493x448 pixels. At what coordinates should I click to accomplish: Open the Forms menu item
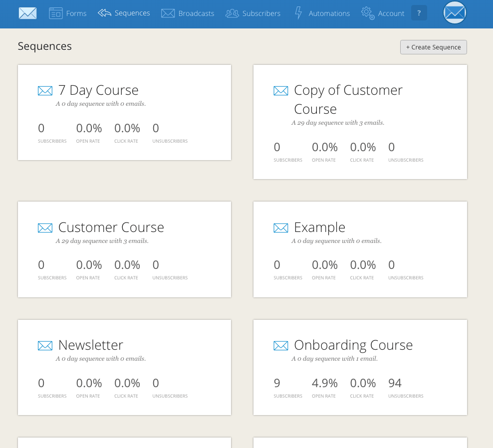[x=68, y=13]
